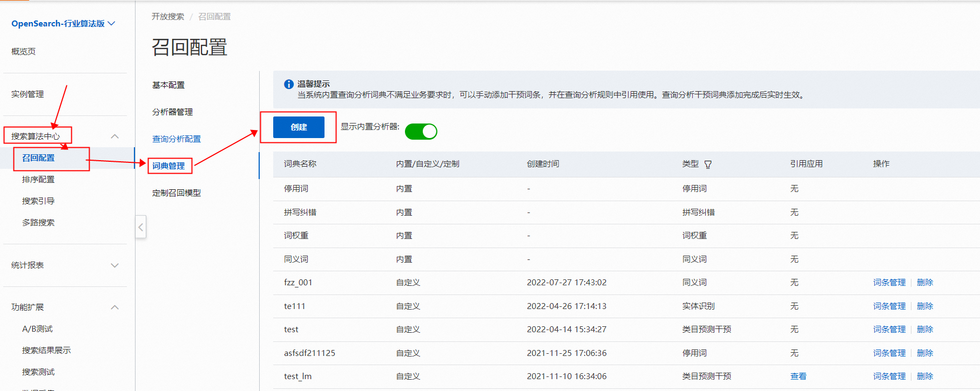Screen dimensions: 980x391
Task: Select the 拼写纠错 dictionary name
Action: tap(300, 212)
